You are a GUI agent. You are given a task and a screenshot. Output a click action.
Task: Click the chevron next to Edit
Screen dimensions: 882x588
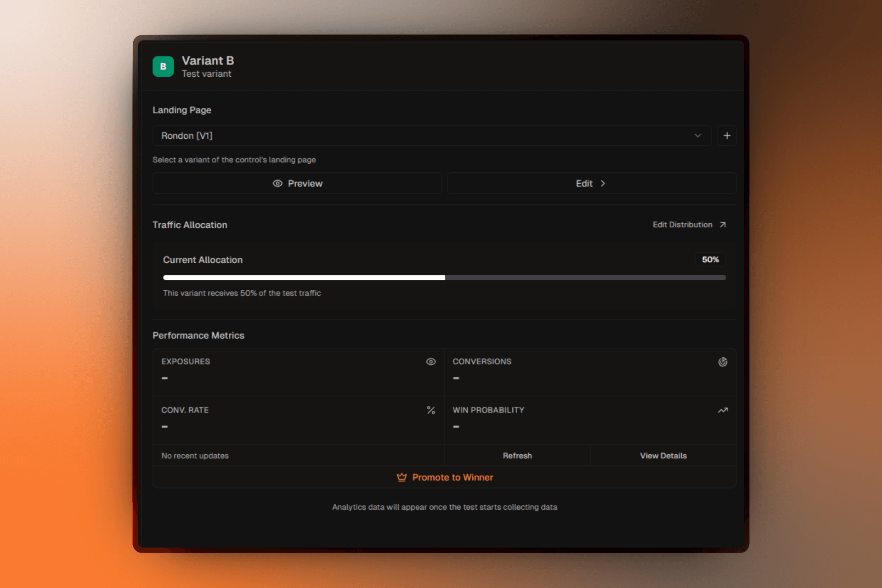click(x=603, y=183)
